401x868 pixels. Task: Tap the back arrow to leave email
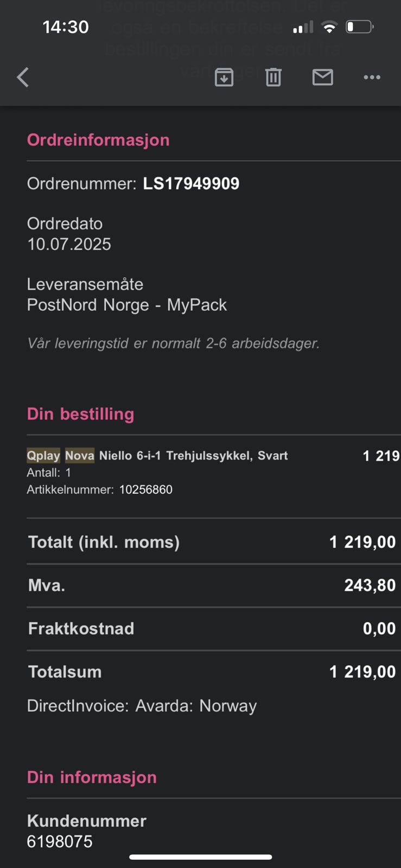coord(23,78)
